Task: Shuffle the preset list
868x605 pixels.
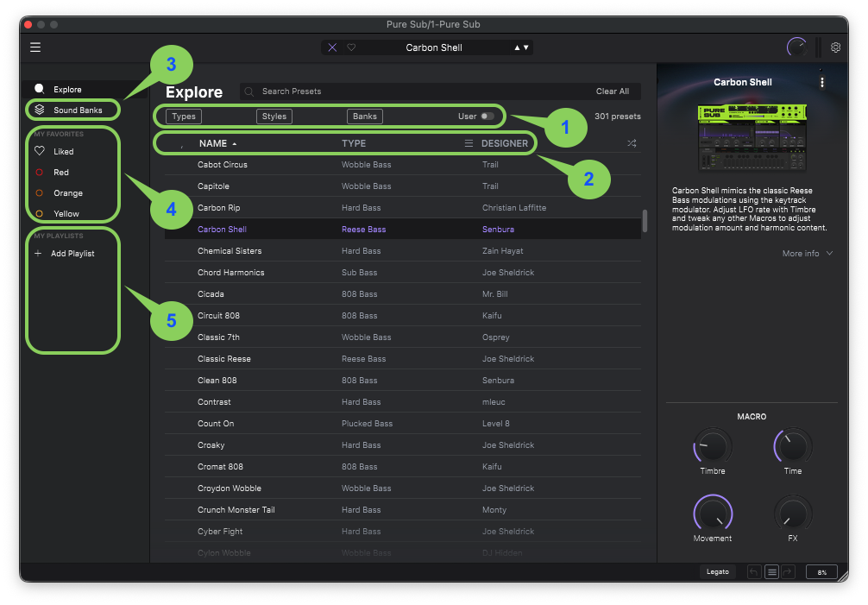Action: [632, 143]
